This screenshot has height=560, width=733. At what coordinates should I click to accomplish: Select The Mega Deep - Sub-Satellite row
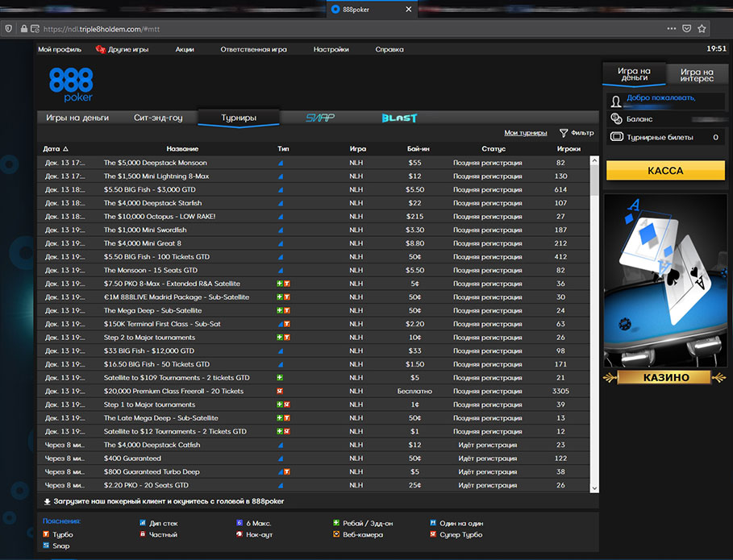313,310
